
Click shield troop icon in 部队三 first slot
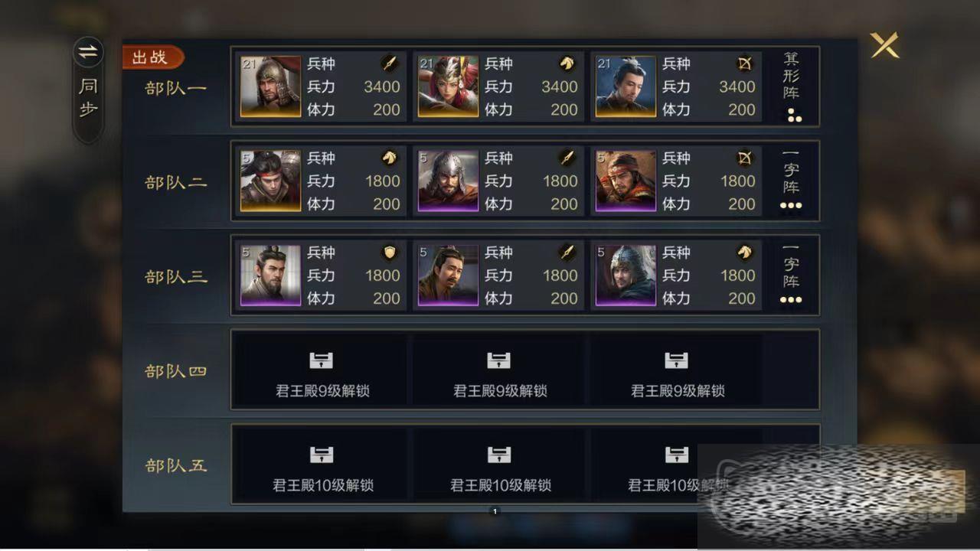[389, 252]
